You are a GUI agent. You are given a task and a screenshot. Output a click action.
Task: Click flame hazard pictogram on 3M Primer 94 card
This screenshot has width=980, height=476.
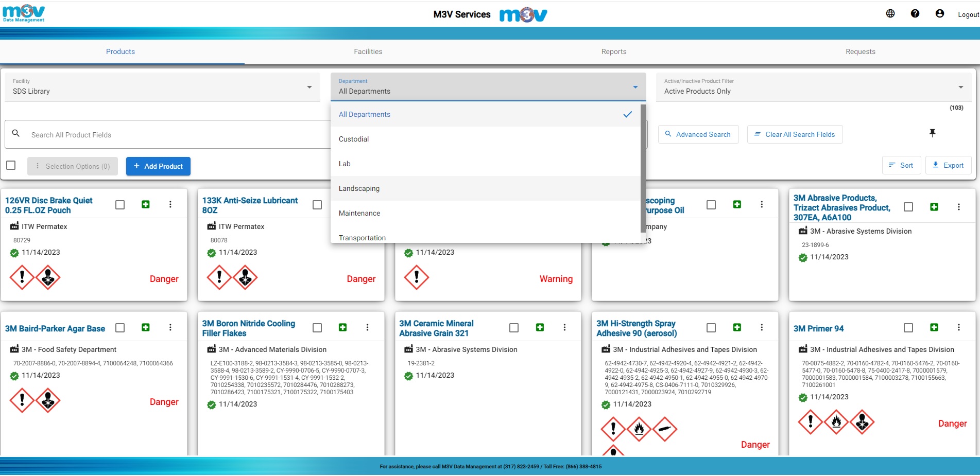pyautogui.click(x=836, y=422)
